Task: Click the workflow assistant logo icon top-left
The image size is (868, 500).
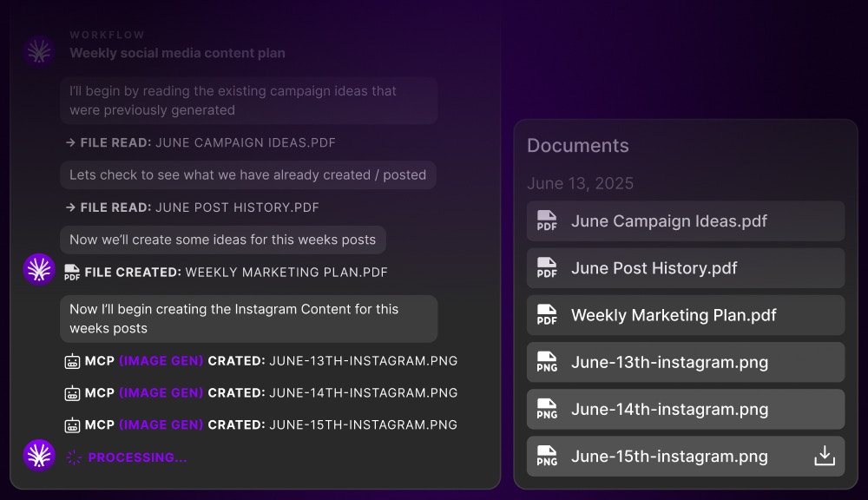Action: [x=38, y=49]
